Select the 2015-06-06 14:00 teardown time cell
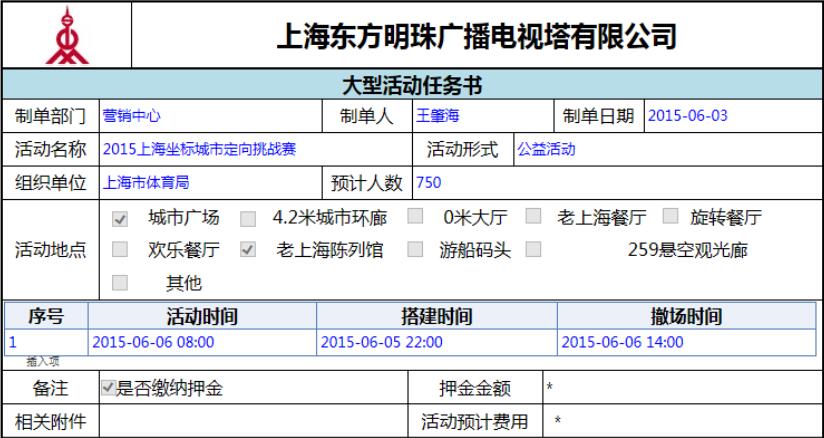 point(687,343)
